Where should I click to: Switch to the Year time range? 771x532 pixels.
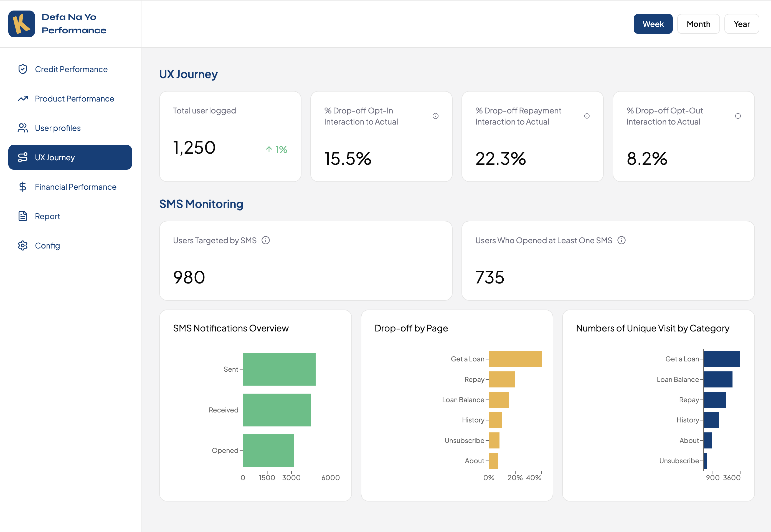pyautogui.click(x=742, y=24)
